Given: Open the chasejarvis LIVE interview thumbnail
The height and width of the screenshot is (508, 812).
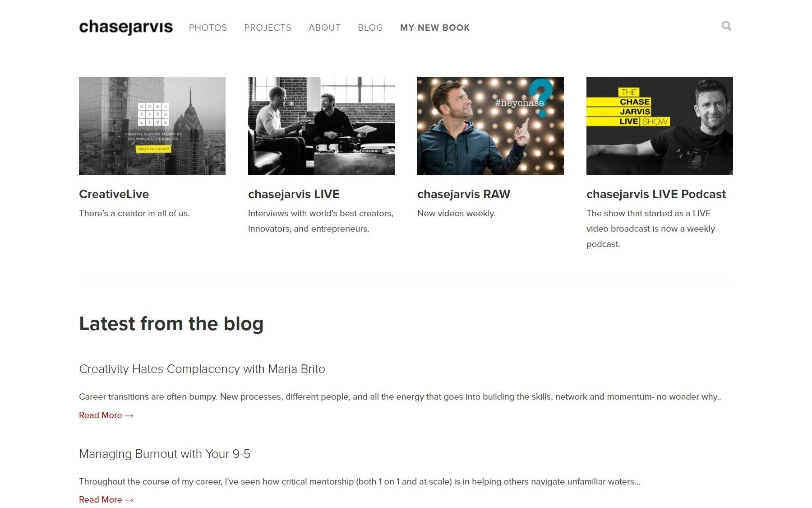Looking at the screenshot, I should click(x=321, y=126).
